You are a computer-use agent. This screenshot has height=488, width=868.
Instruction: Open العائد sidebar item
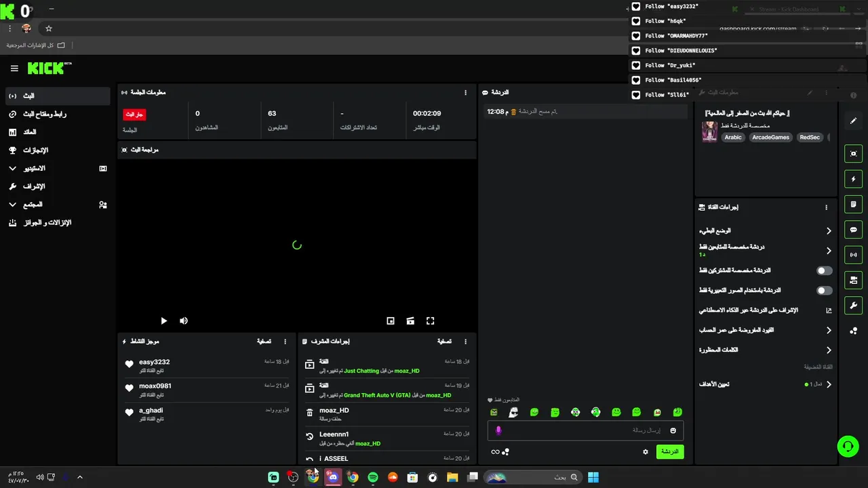coord(57,132)
